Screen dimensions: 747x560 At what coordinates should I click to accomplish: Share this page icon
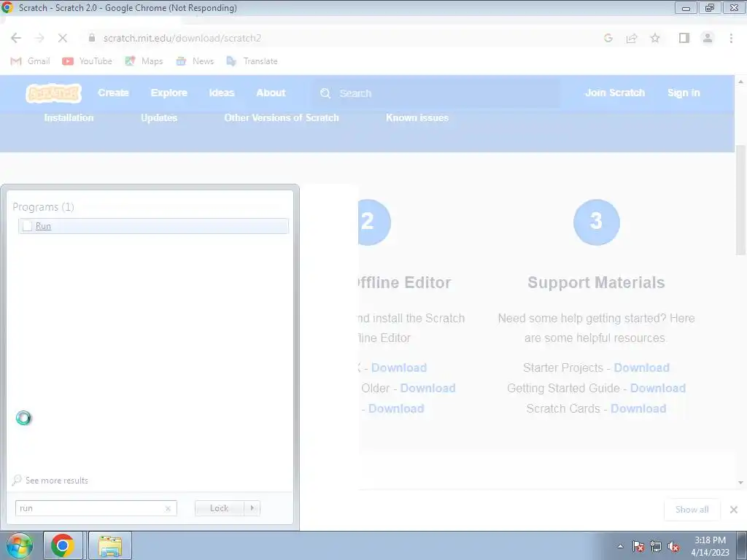632,38
